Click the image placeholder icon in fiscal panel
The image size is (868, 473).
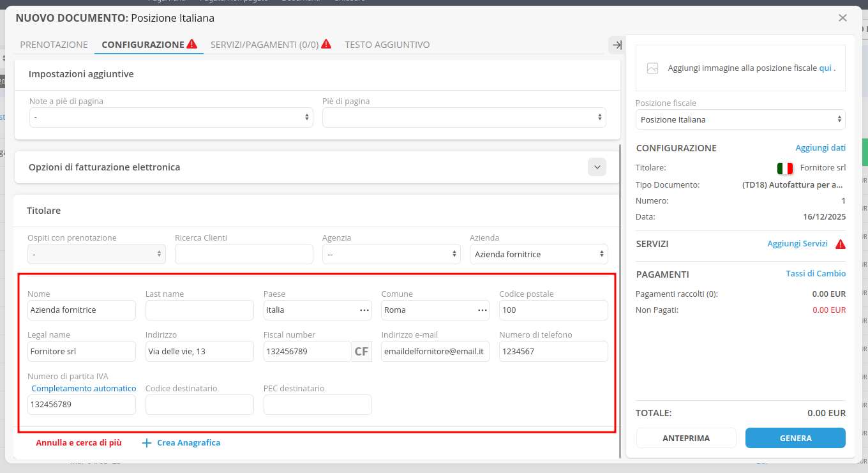652,68
